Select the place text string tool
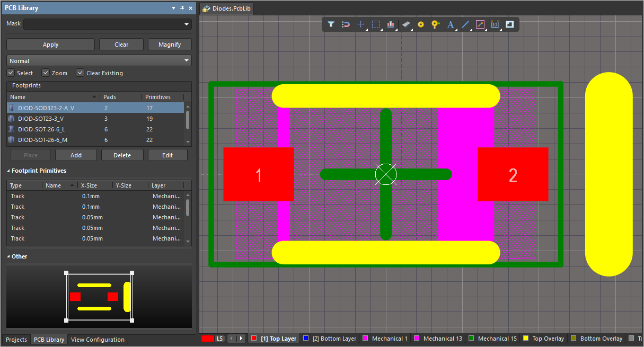 451,24
